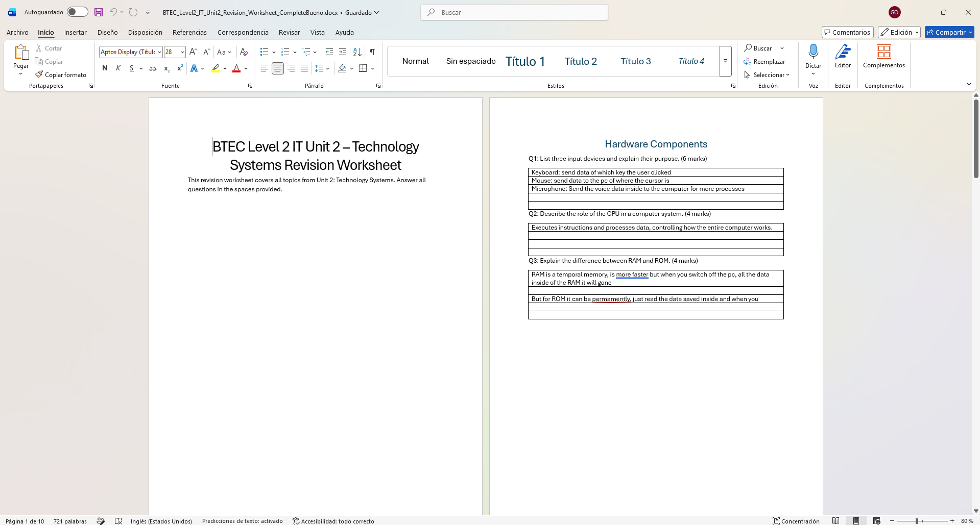
Task: Collapse the ribbon with chevron
Action: pyautogui.click(x=969, y=84)
